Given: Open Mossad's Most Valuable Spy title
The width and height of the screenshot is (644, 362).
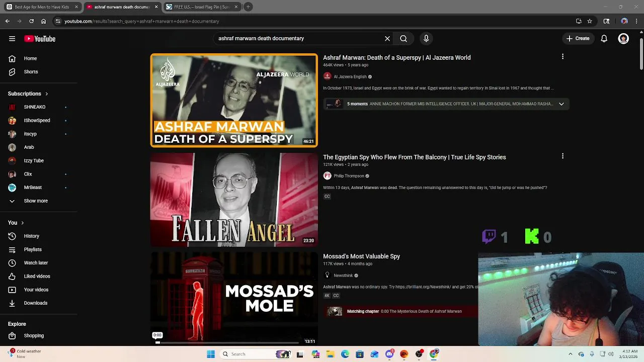Looking at the screenshot, I should coord(361,256).
